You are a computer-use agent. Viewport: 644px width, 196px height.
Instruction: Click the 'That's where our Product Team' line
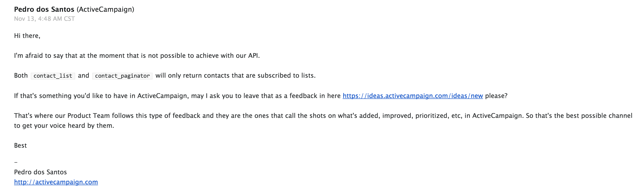coord(323,116)
